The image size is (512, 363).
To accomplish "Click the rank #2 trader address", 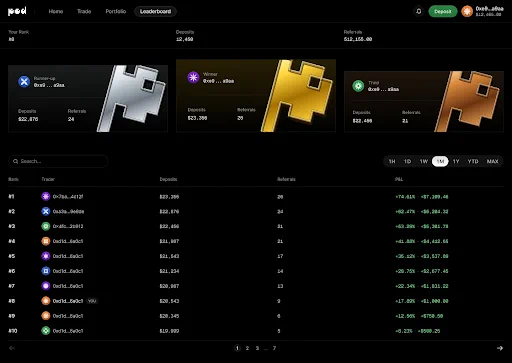I will pyautogui.click(x=68, y=211).
